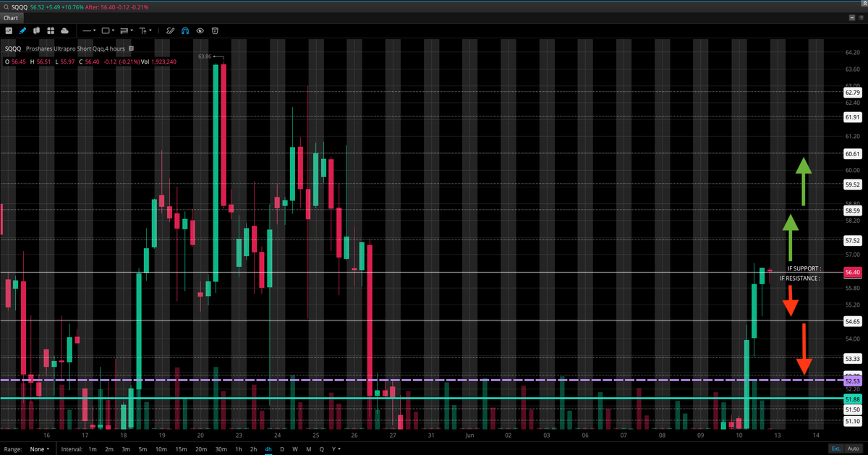Toggle the magnet snap tool

185,31
